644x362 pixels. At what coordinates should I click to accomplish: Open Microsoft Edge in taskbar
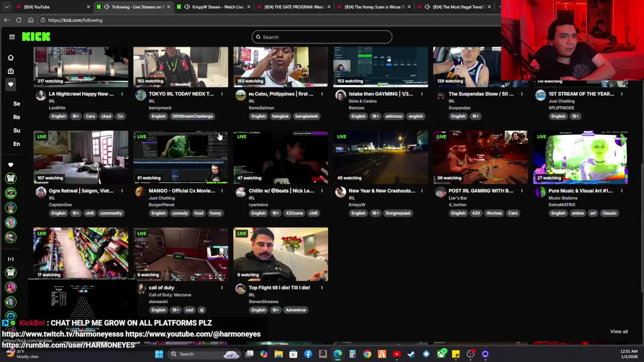[x=338, y=354]
